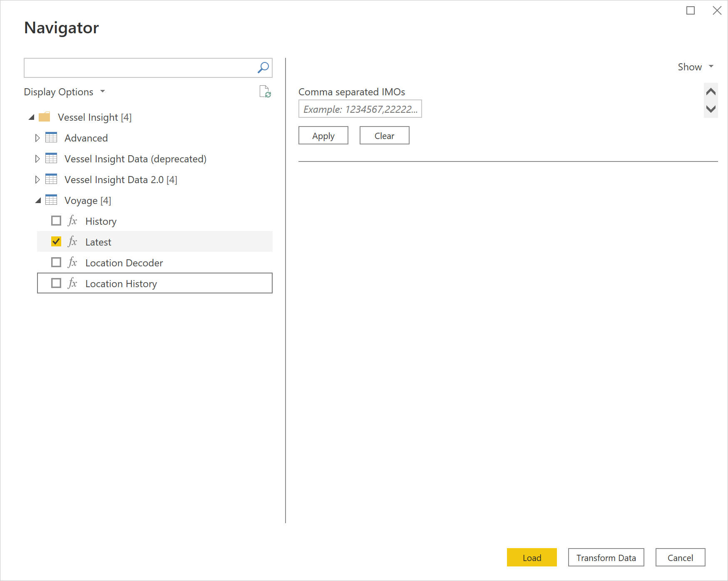Click the Transform Data button
This screenshot has height=581, width=728.
[x=606, y=557]
